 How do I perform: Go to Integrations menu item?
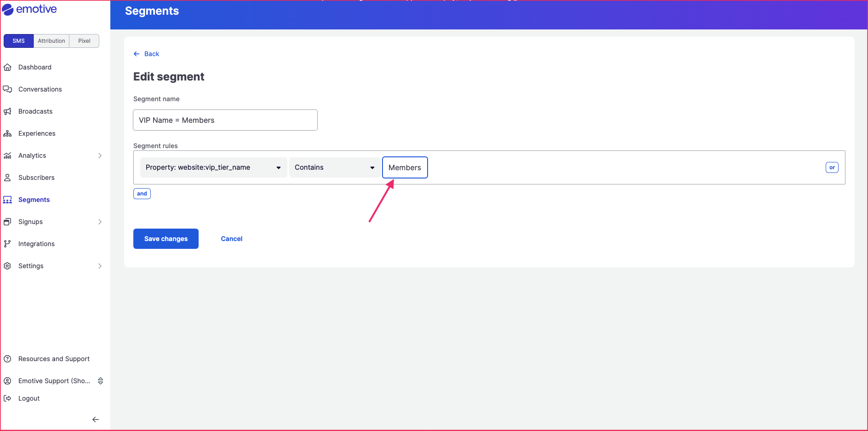pyautogui.click(x=36, y=244)
